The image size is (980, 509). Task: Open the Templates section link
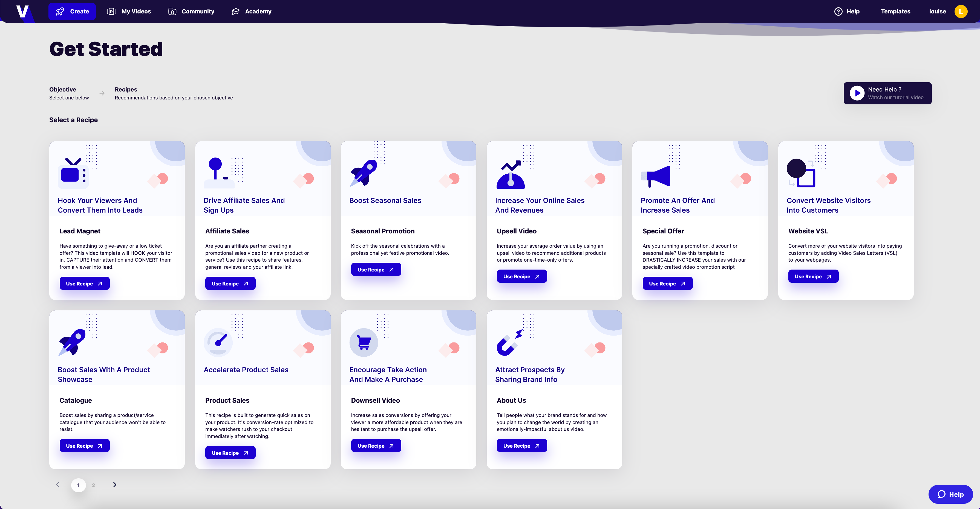click(896, 11)
